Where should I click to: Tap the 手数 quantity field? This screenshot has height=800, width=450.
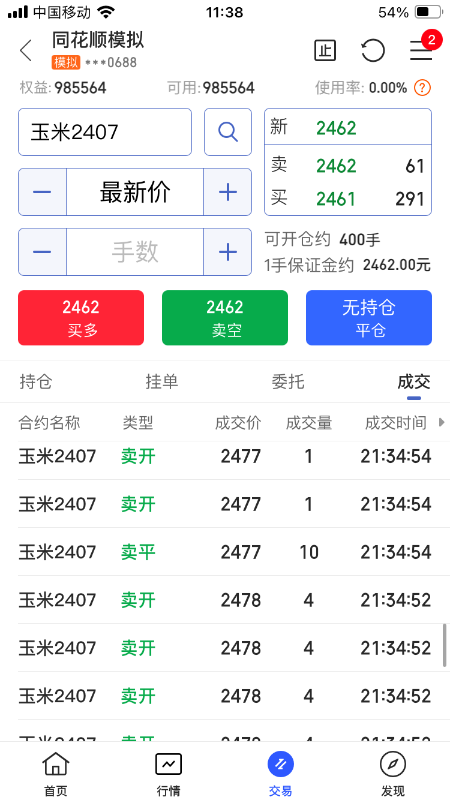(x=135, y=252)
